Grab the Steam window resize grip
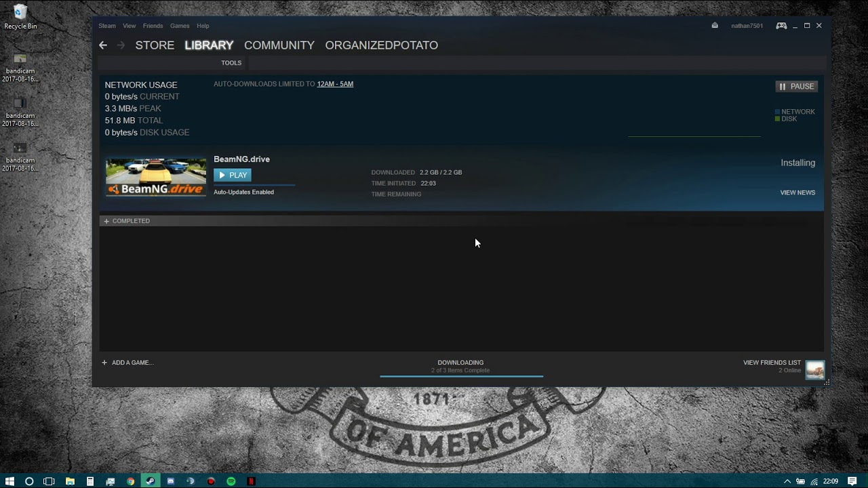The height and width of the screenshot is (488, 868). click(x=827, y=383)
